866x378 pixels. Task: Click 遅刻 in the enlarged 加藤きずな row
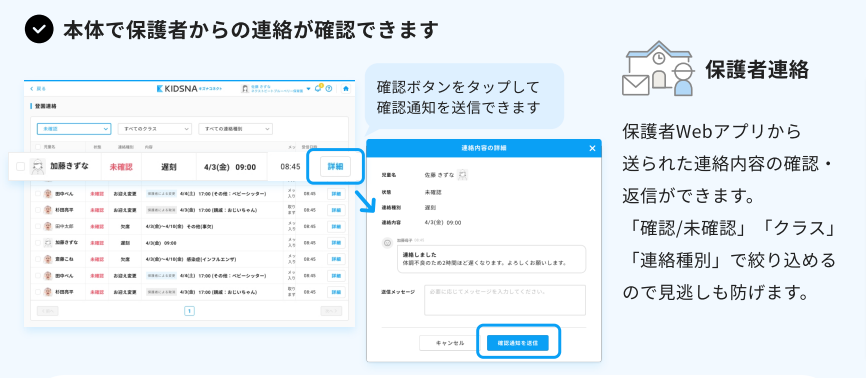[168, 166]
